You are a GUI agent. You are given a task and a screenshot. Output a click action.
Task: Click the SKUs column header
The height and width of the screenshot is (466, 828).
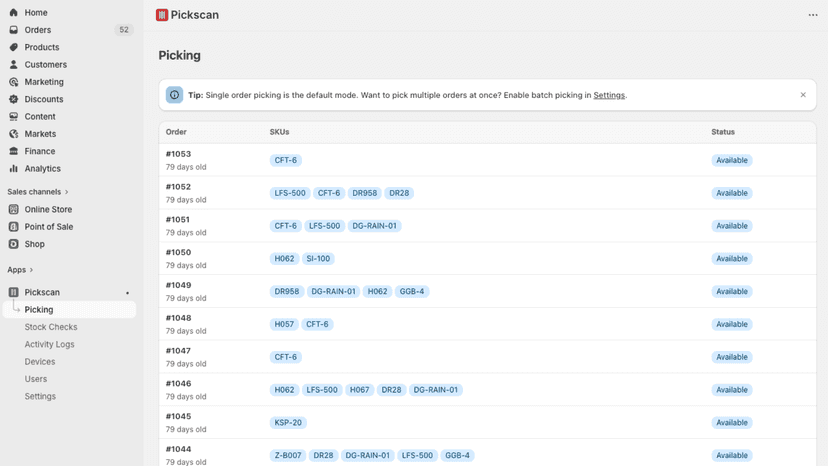click(x=279, y=132)
